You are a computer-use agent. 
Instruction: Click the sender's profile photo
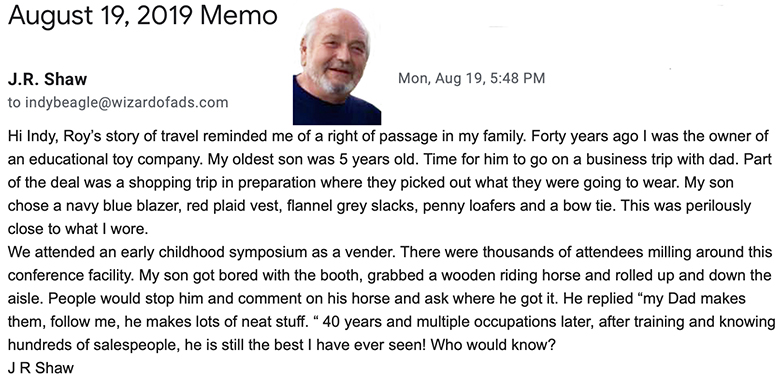tap(337, 66)
